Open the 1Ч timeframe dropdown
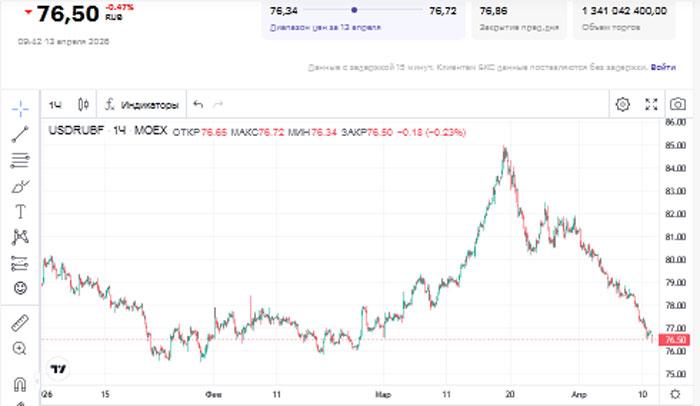The width and height of the screenshot is (700, 406). pyautogui.click(x=55, y=104)
